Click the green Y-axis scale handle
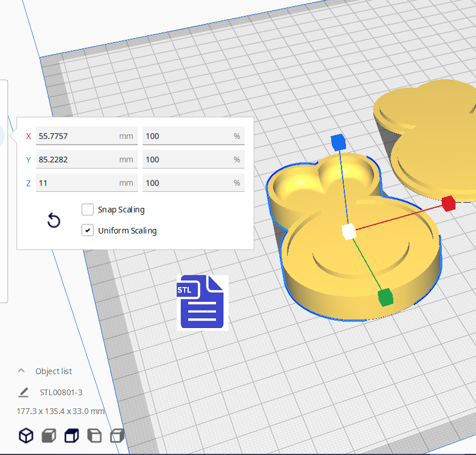The width and height of the screenshot is (476, 455). click(386, 297)
